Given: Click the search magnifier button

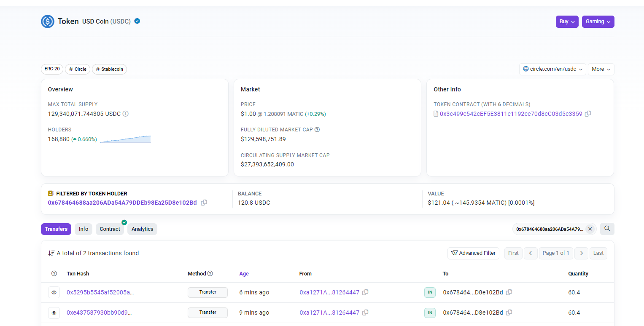Looking at the screenshot, I should [x=607, y=229].
